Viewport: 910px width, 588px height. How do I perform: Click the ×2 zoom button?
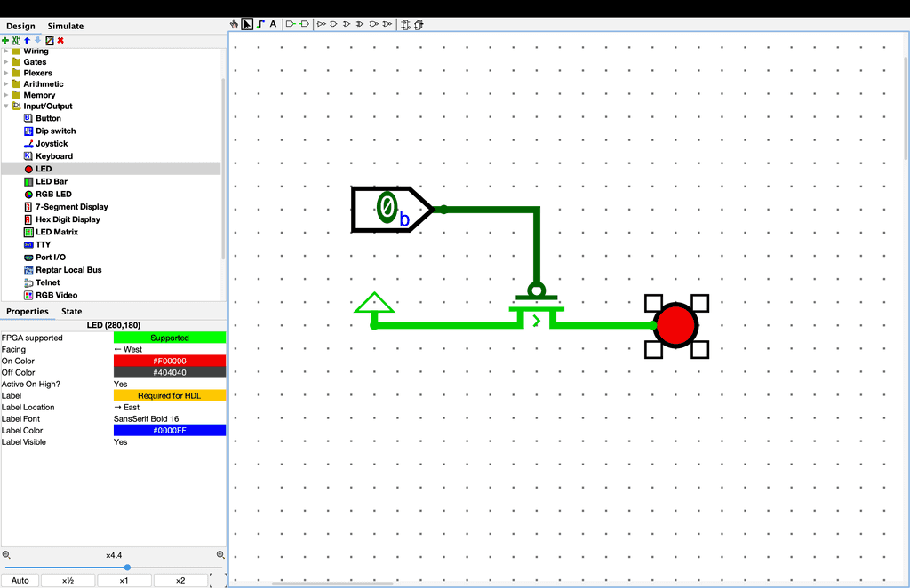click(x=180, y=580)
